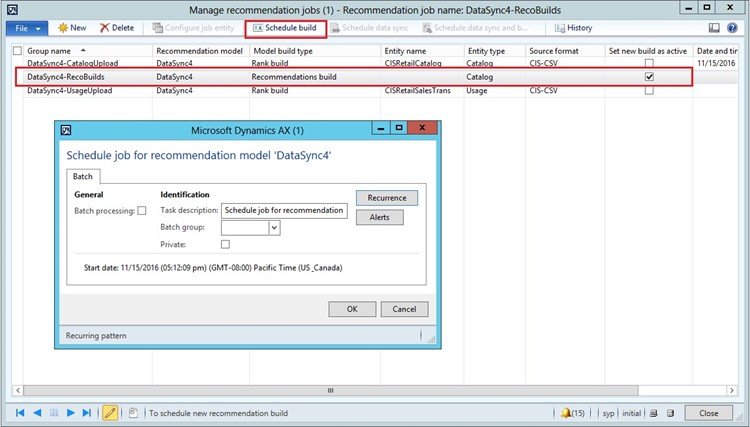Close the Manage recommendation jobs form
This screenshot has width=750, height=427.
click(708, 413)
